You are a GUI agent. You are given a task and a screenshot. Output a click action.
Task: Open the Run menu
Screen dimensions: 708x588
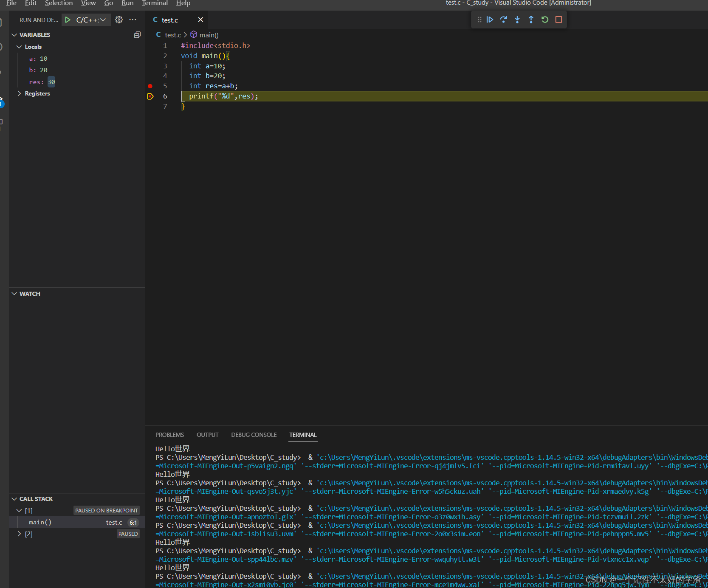tap(127, 3)
